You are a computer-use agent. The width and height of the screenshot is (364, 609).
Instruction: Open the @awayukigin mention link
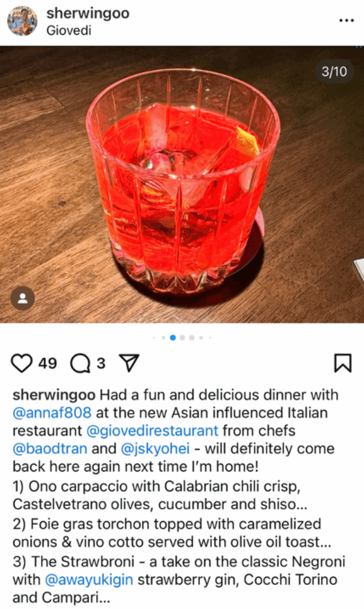(x=89, y=580)
